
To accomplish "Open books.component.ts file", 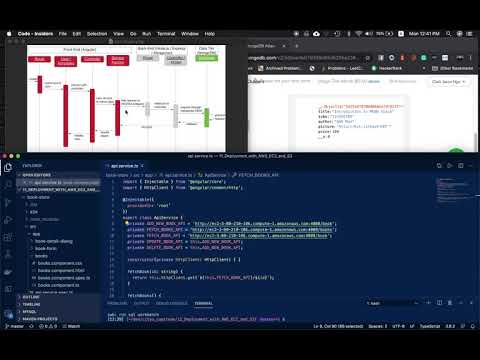I will click(58, 285).
